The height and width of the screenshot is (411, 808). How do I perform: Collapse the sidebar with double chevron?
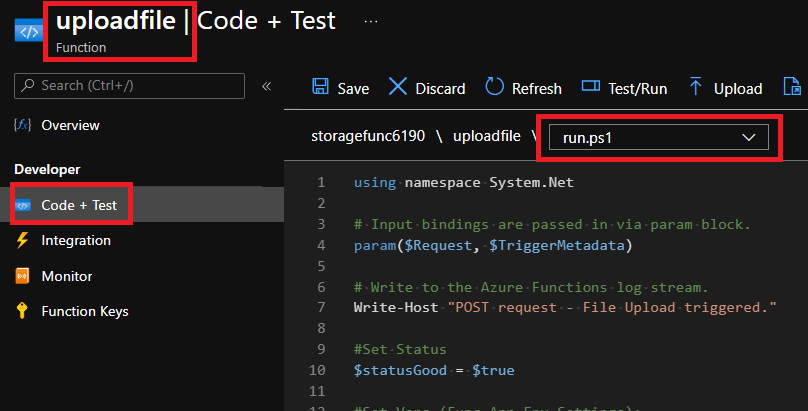pyautogui.click(x=266, y=86)
